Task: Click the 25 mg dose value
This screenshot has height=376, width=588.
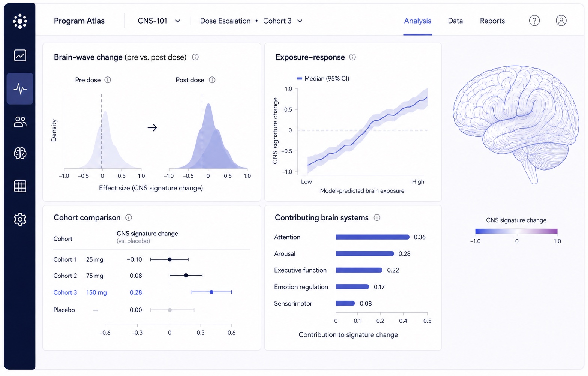Action: coord(94,259)
